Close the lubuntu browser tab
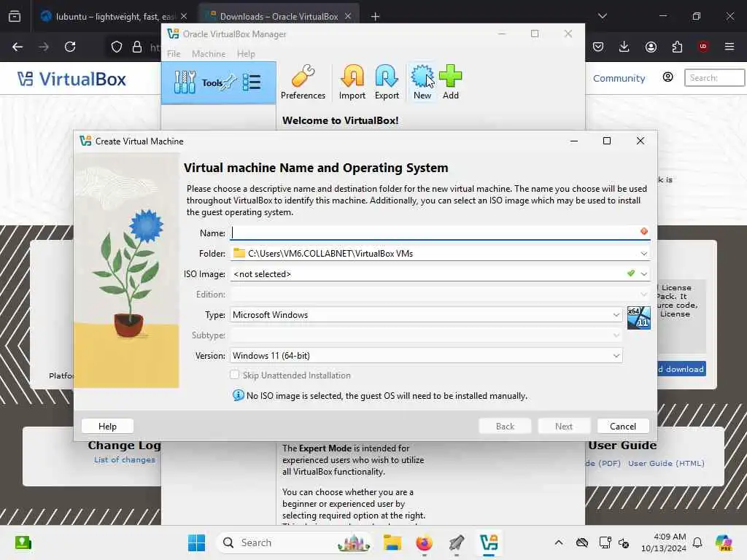Image resolution: width=747 pixels, height=560 pixels. 184,16
